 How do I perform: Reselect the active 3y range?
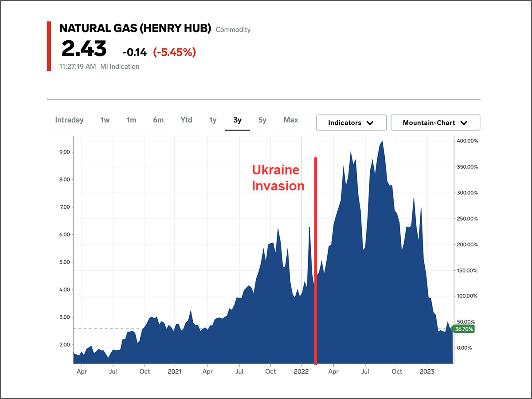[238, 120]
